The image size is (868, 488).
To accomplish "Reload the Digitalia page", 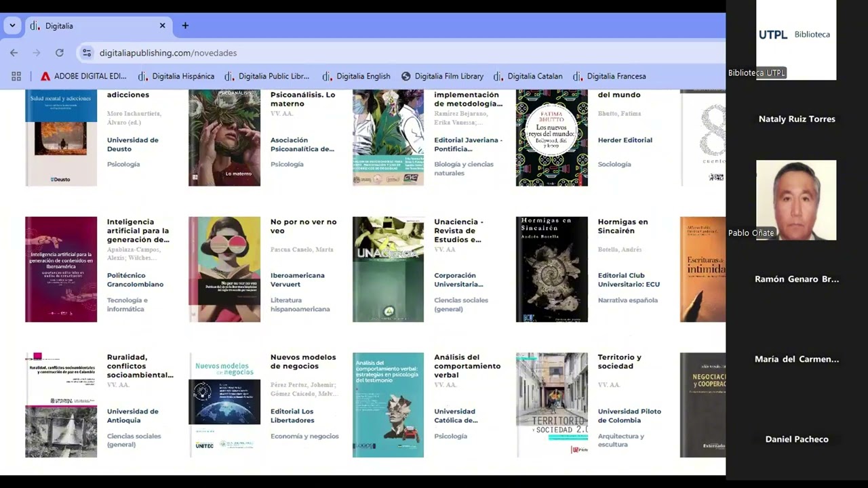I will [60, 53].
